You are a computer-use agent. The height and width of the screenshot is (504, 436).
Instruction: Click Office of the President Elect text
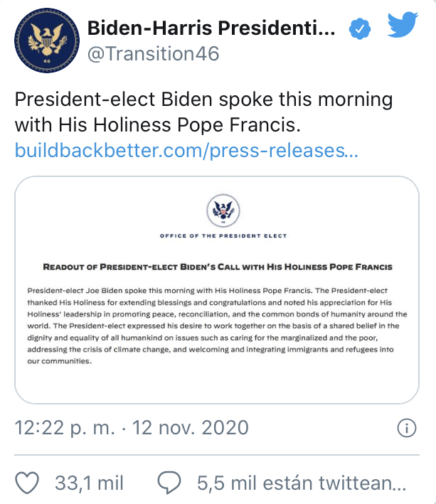coord(223,236)
